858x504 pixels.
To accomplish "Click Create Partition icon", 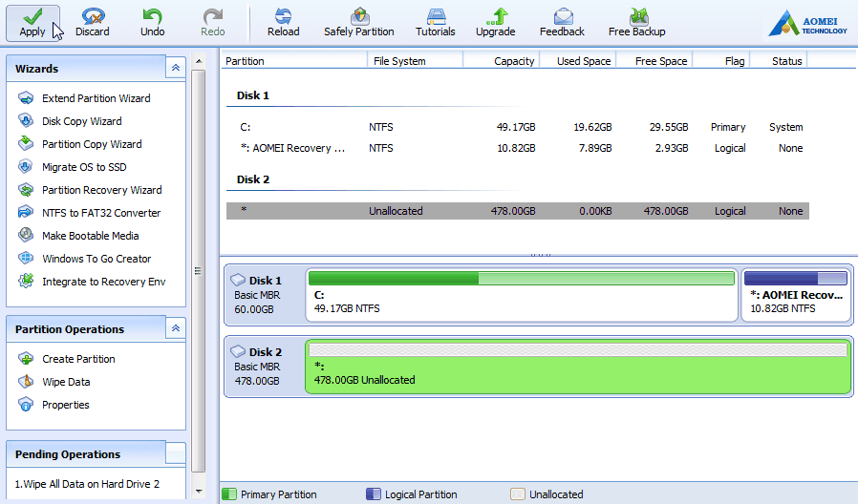I will [x=26, y=359].
